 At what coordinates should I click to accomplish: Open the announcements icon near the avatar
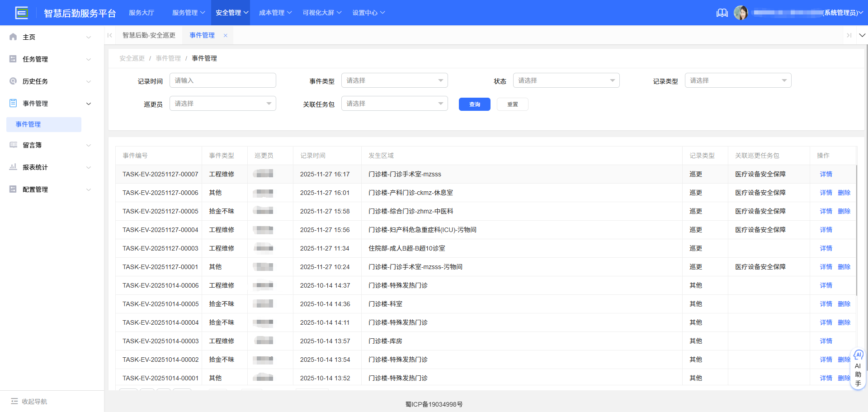pos(722,13)
